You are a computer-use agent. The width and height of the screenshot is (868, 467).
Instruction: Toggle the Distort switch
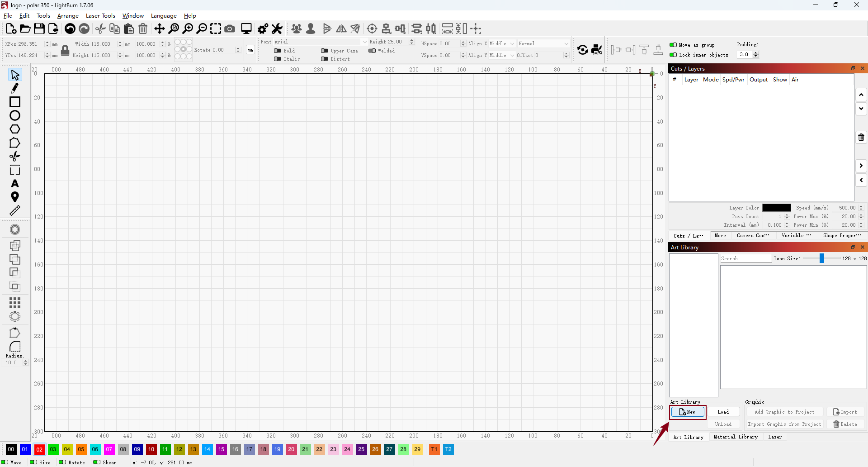[x=325, y=59]
